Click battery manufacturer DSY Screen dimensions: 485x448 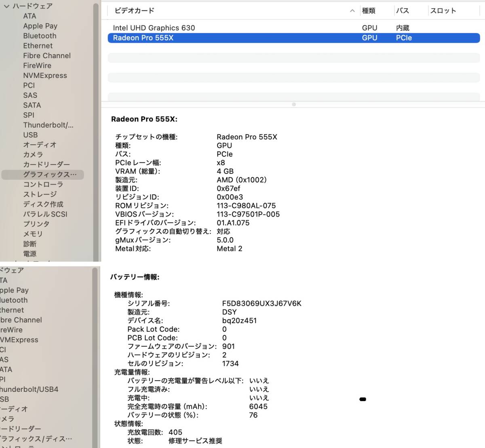tap(229, 312)
